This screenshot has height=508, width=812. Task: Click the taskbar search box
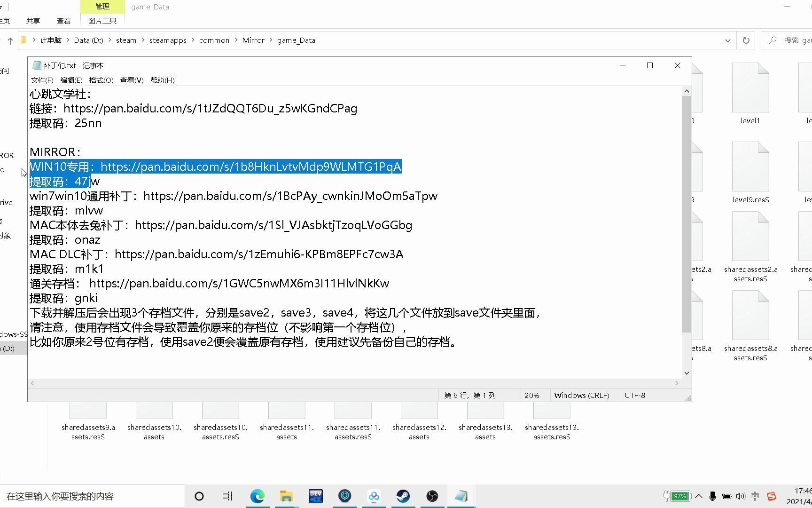pos(93,496)
